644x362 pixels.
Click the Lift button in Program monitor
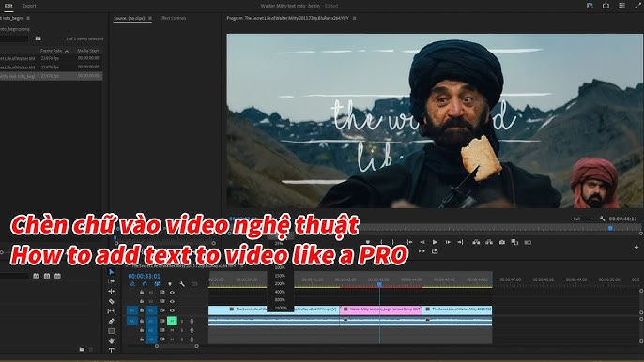(476, 242)
